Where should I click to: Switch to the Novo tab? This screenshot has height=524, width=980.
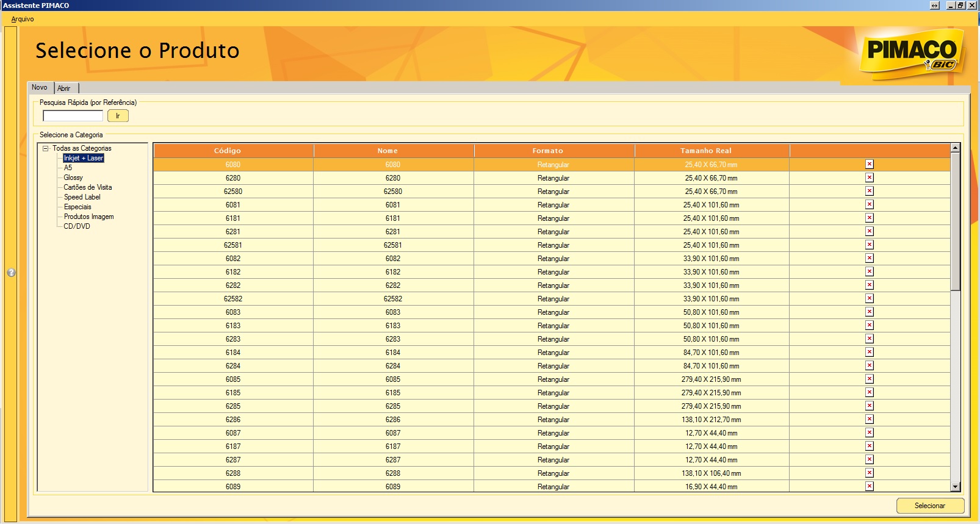(40, 87)
